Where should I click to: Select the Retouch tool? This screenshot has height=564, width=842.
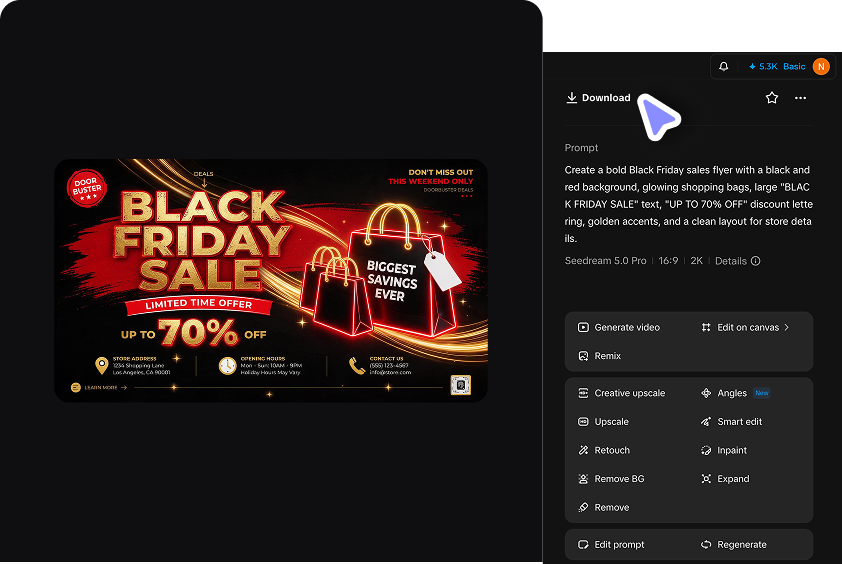(604, 450)
